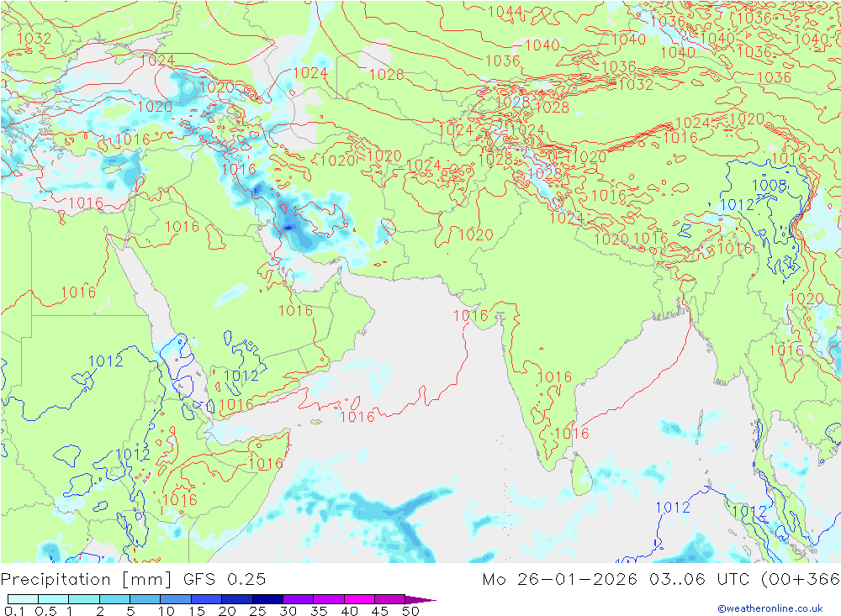Click the legend value '35'

click(319, 611)
